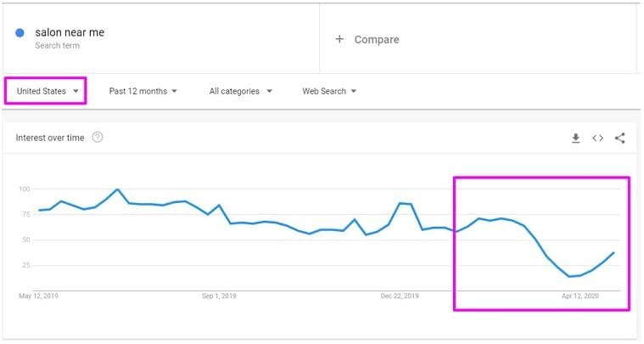Edit the salon near me search term
The image size is (644, 344).
(70, 32)
